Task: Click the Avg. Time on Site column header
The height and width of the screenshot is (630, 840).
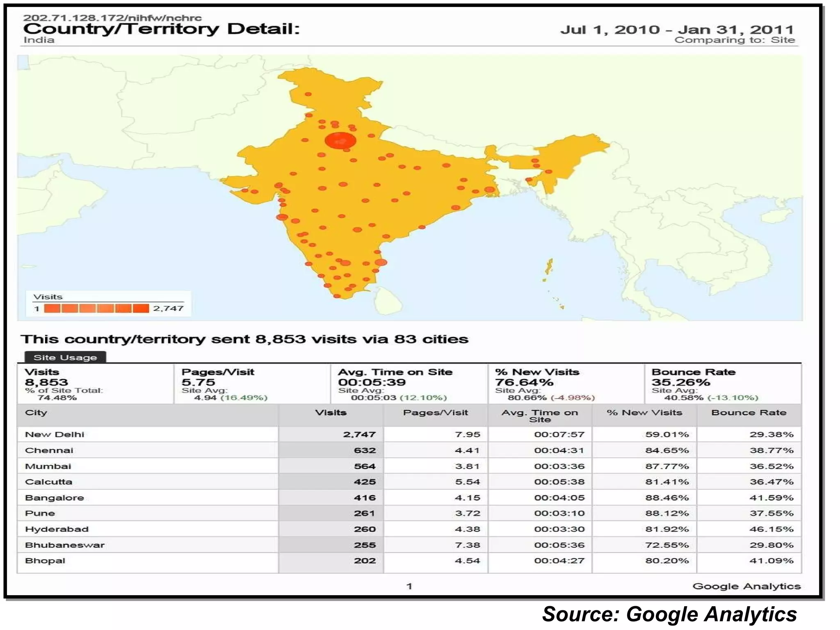Action: [540, 416]
